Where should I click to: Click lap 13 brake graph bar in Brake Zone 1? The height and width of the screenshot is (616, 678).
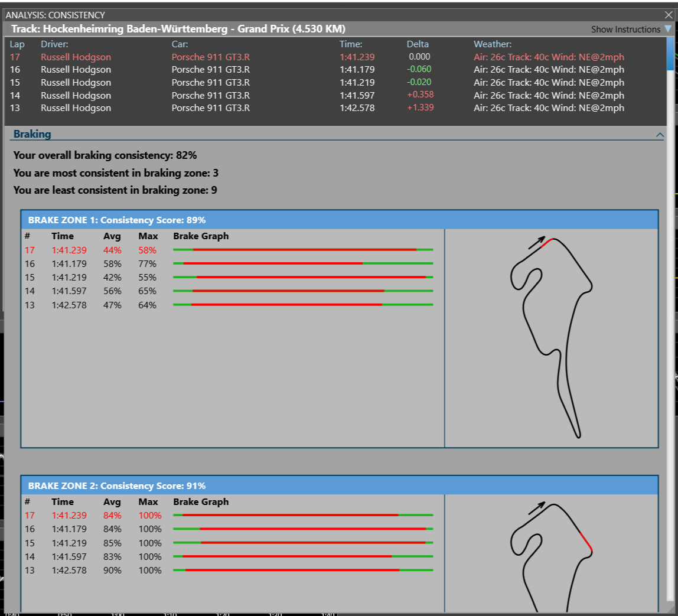coord(303,305)
